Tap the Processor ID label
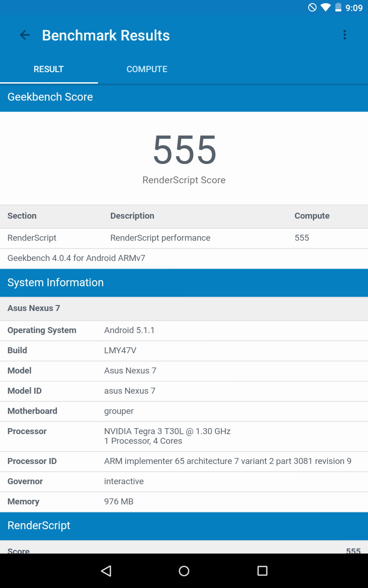Image resolution: width=368 pixels, height=588 pixels. click(x=32, y=461)
